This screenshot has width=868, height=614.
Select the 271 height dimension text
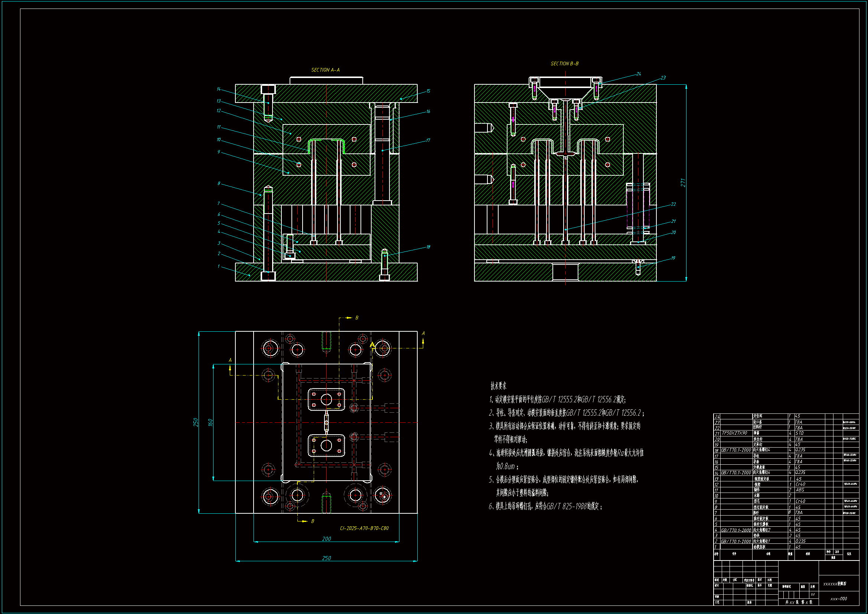coord(683,183)
